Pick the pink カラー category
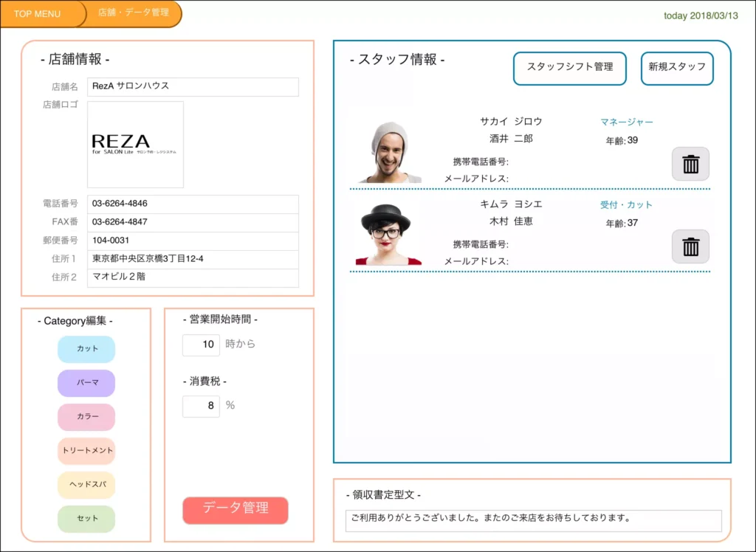 (x=86, y=417)
